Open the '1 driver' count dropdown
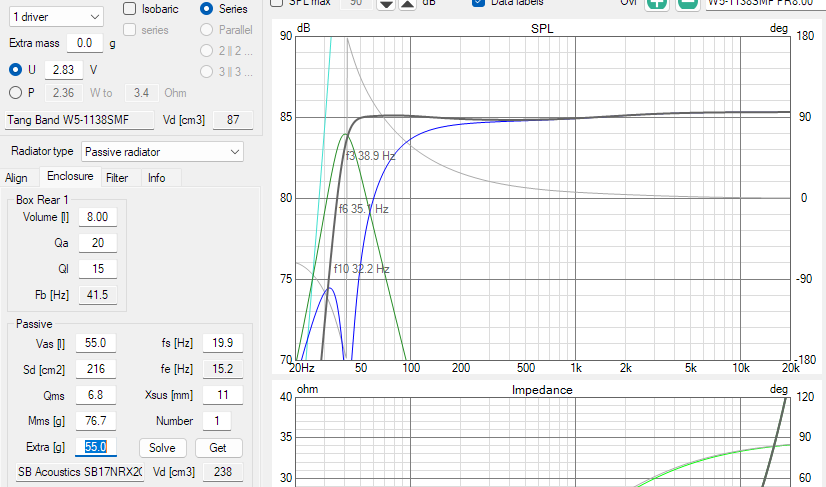Viewport: 826px width, 487px height. coord(56,17)
